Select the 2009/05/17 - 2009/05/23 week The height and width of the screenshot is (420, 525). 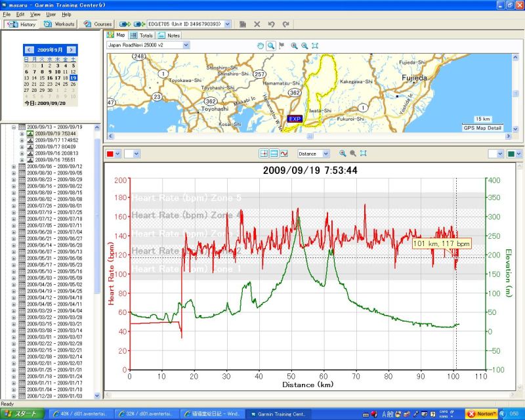pos(54,265)
